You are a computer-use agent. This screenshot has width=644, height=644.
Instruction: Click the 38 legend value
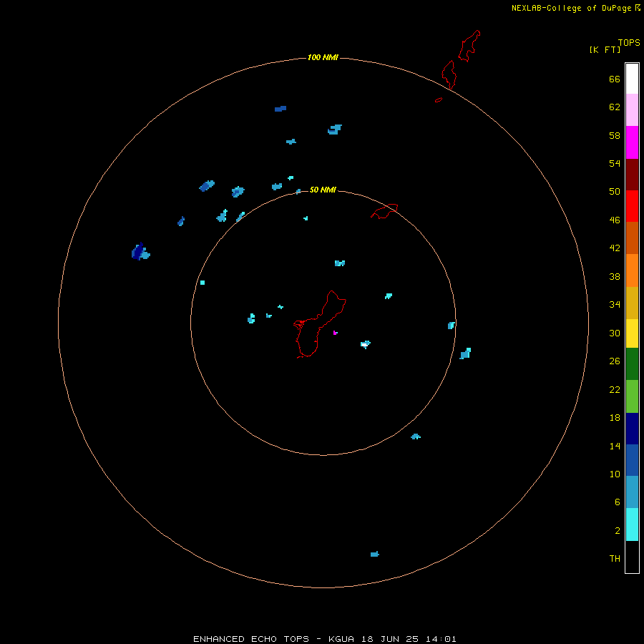(x=615, y=277)
